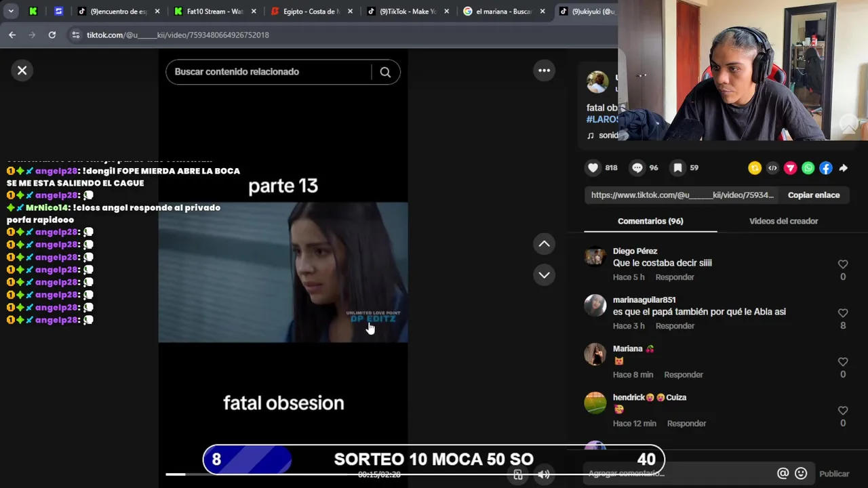
Task: Reply to marinaaguilar851's comment
Action: click(675, 326)
